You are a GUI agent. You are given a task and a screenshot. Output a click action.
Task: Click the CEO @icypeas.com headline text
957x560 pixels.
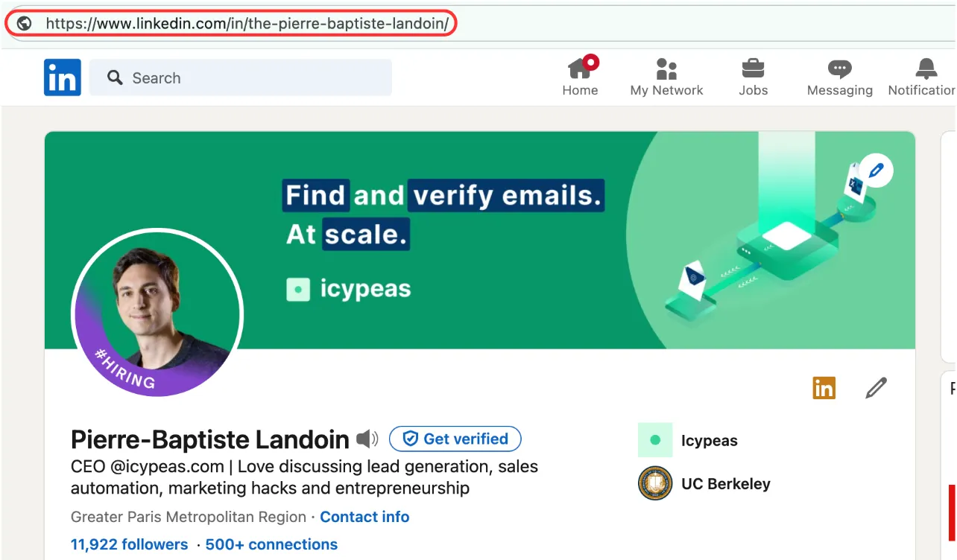click(304, 477)
